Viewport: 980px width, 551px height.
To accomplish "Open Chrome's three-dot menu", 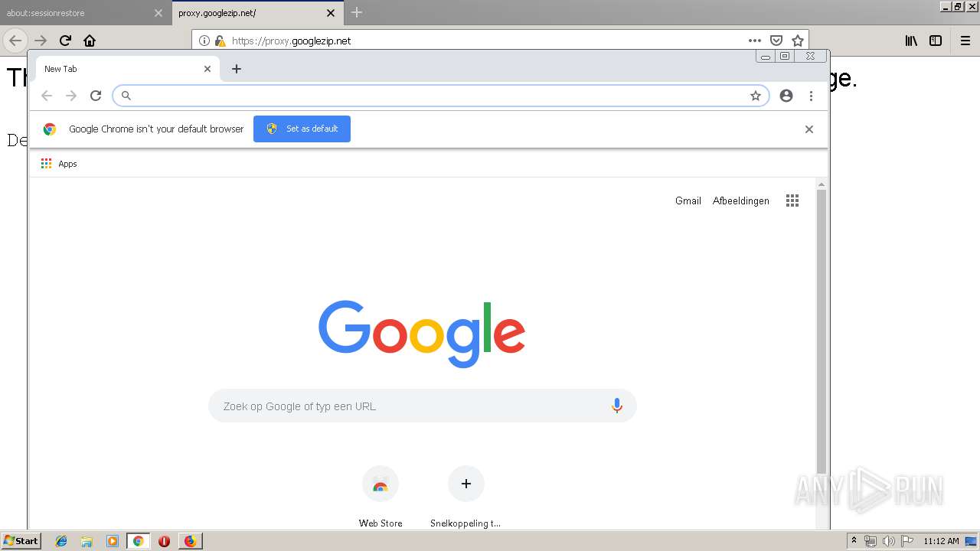I will point(811,96).
